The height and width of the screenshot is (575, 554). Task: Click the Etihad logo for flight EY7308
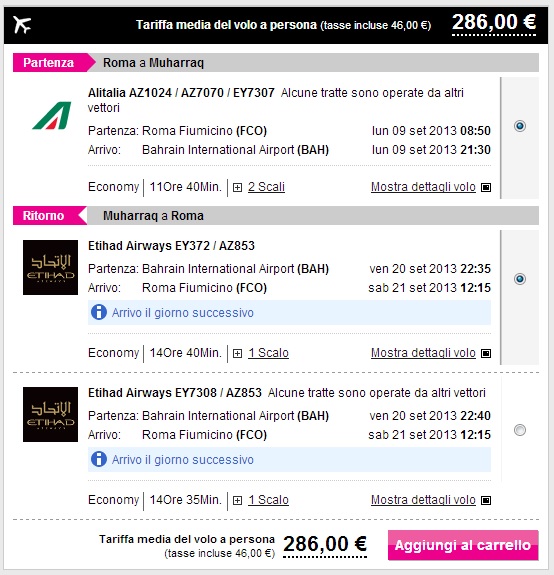tap(50, 414)
